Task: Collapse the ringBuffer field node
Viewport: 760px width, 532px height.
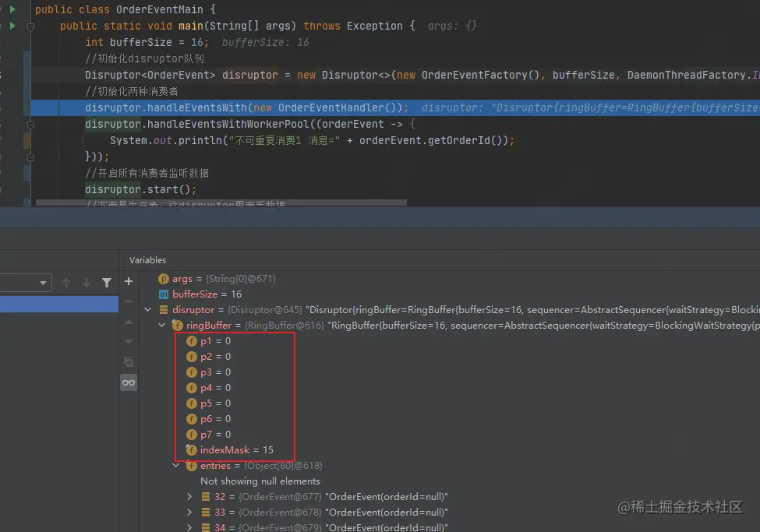Action: coord(162,325)
